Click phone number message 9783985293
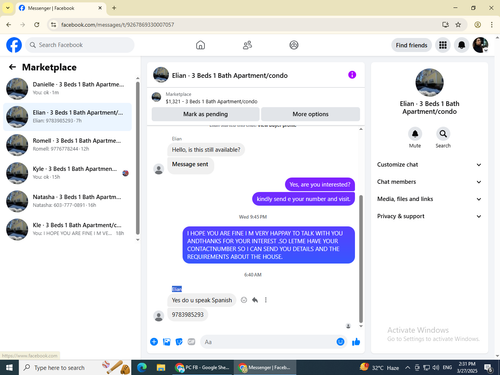Image resolution: width=500 pixels, height=375 pixels. click(187, 315)
